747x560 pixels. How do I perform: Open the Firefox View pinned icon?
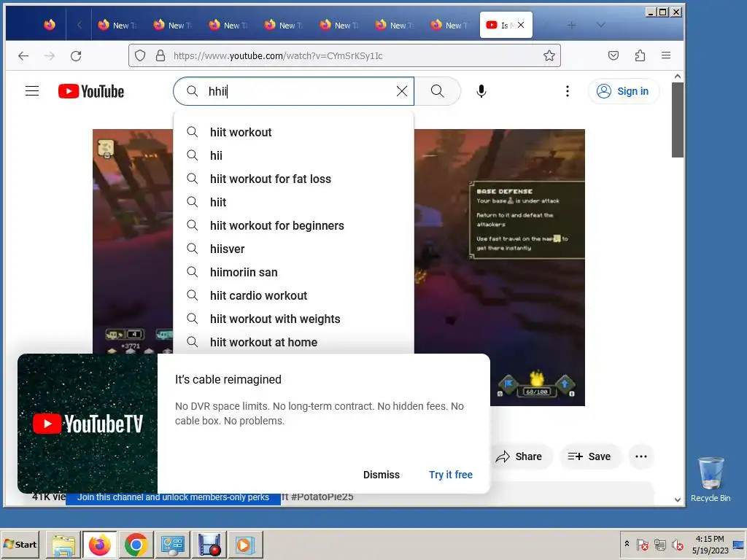(x=50, y=25)
